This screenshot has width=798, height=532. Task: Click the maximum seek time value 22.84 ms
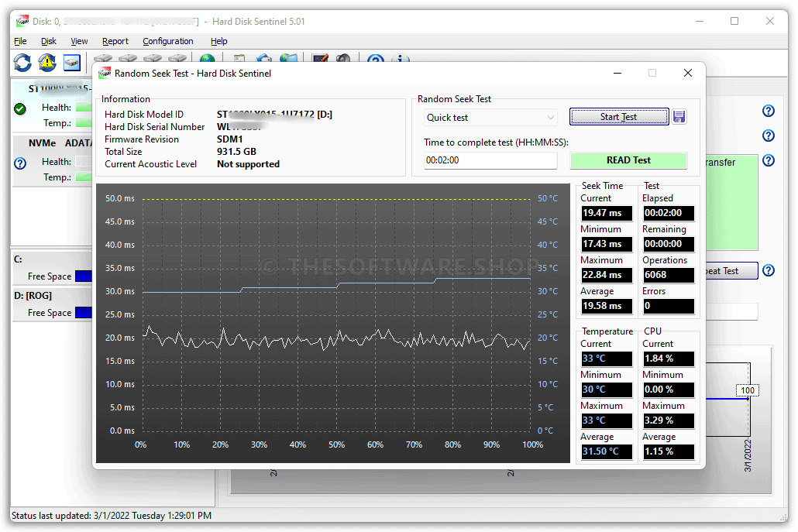tap(607, 275)
